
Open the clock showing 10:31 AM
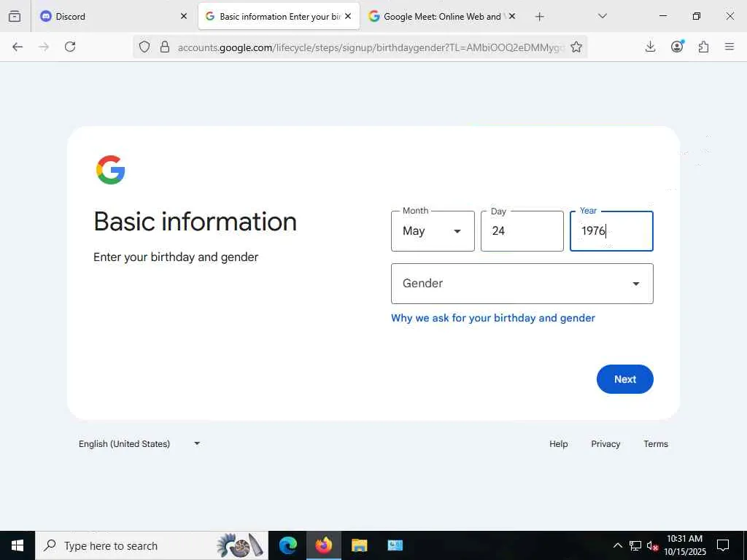[x=685, y=545]
